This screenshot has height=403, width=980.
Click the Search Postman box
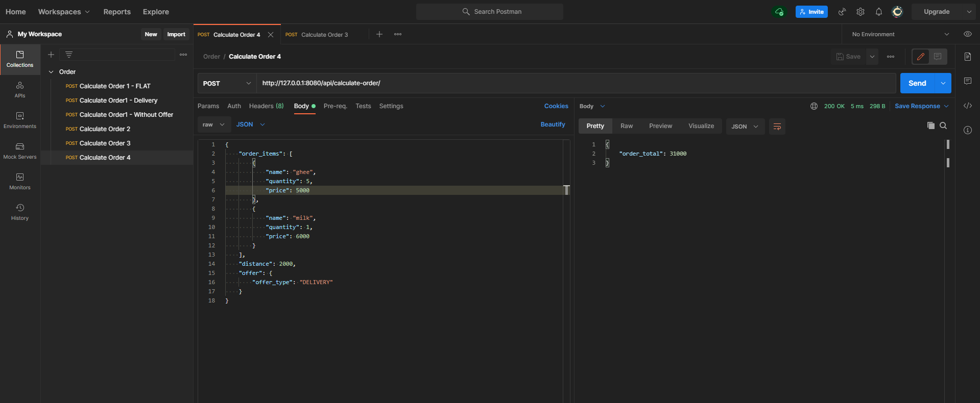(x=490, y=12)
